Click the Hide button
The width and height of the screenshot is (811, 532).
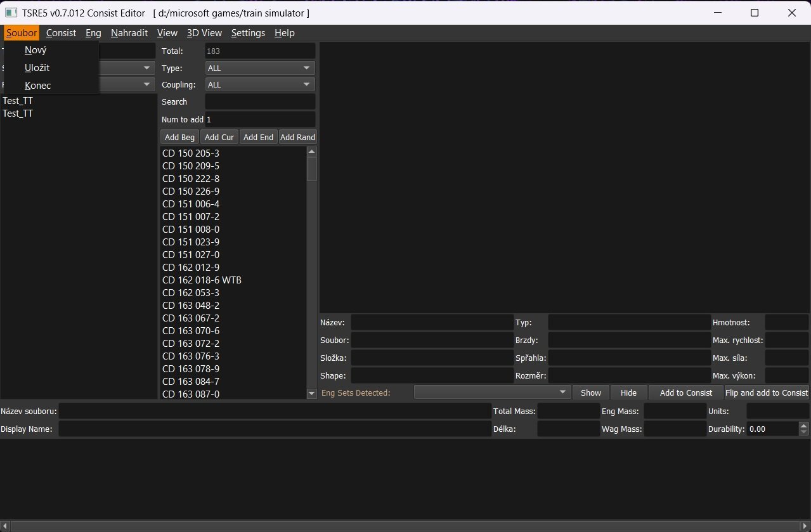click(x=628, y=393)
